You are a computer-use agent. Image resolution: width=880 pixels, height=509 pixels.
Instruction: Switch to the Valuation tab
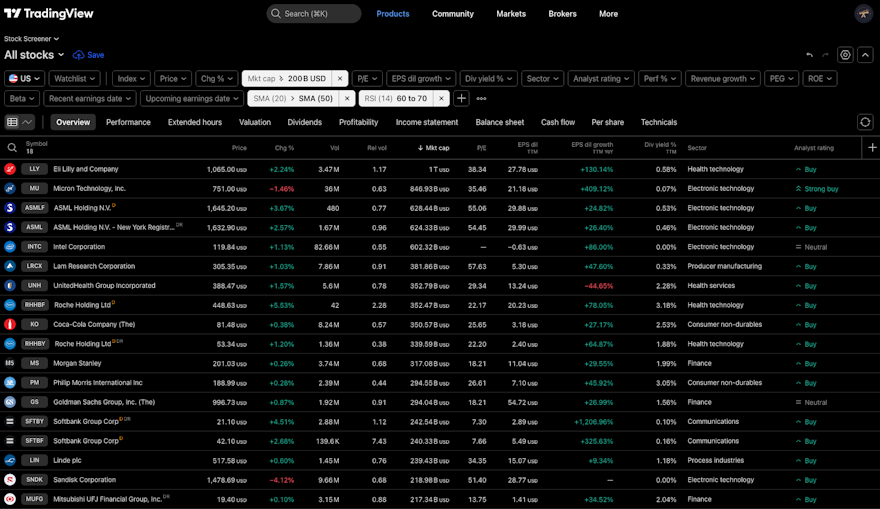pyautogui.click(x=255, y=122)
